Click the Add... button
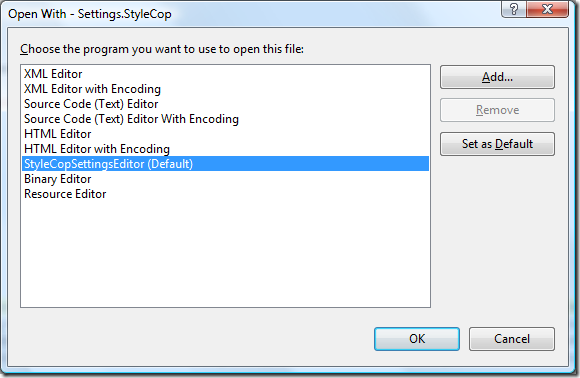 [497, 77]
